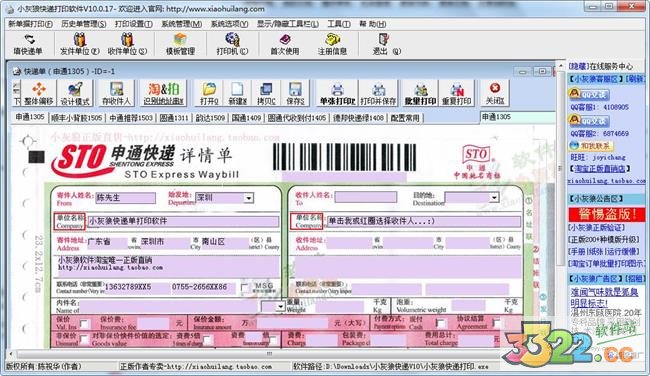Switch to 顺丰小背胶1505 tab
This screenshot has width=650, height=376.
point(76,118)
